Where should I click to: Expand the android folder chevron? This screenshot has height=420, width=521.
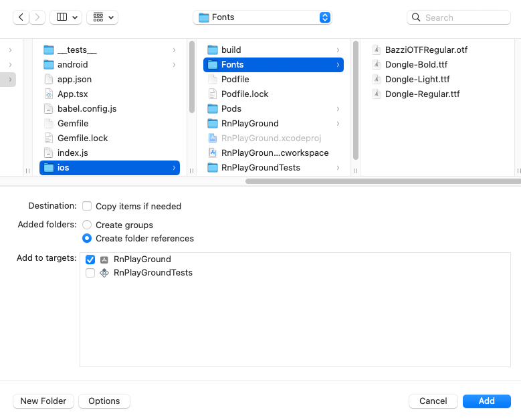click(174, 64)
